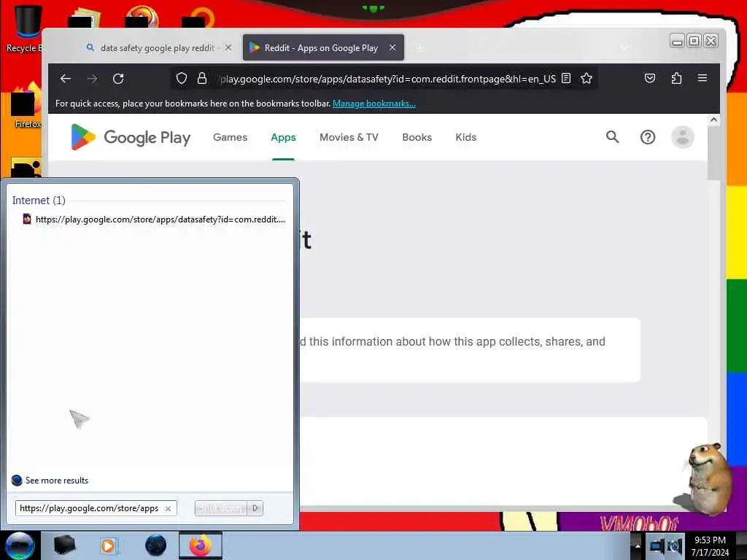Open the dark globe taskbar icon

pos(155,545)
